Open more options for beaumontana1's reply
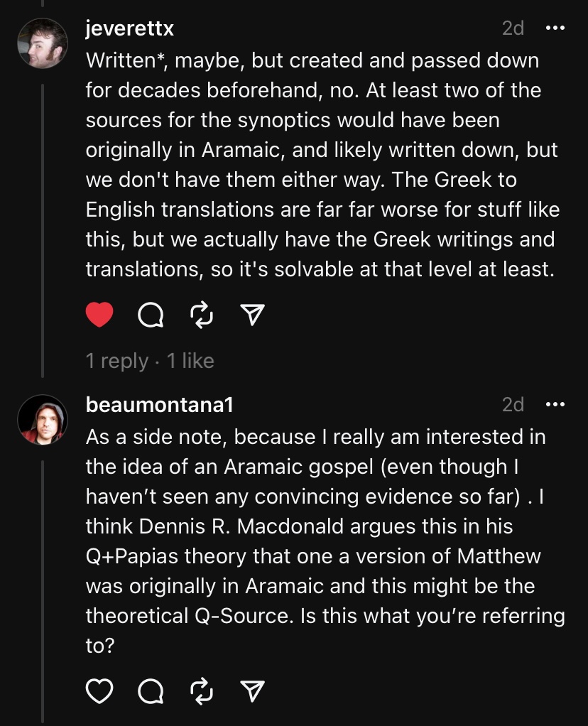This screenshot has height=726, width=588. (x=555, y=405)
